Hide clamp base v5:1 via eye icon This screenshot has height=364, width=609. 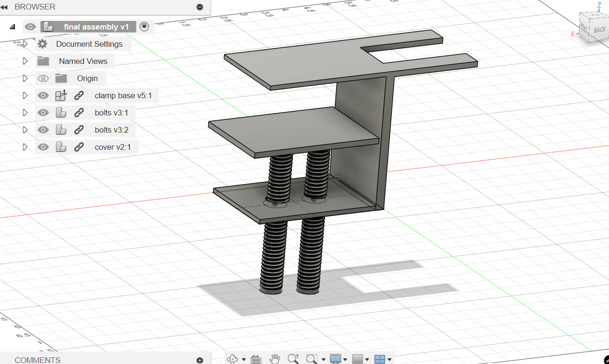[43, 95]
